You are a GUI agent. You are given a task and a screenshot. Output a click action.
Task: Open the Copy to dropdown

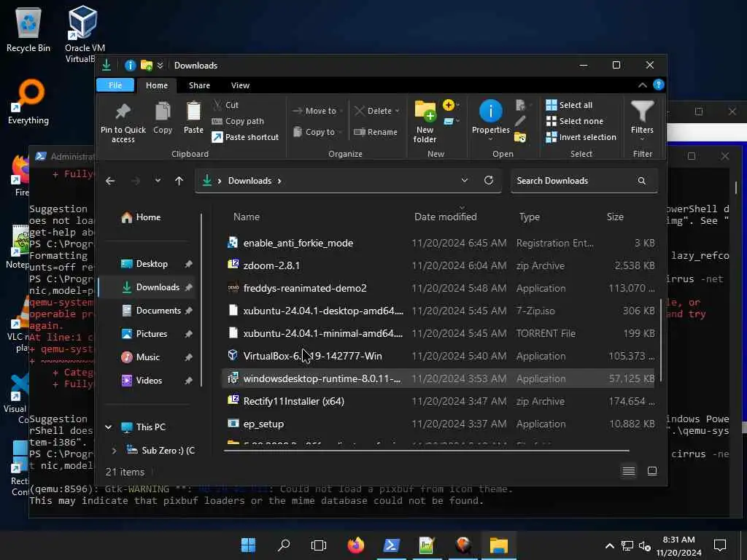(316, 132)
